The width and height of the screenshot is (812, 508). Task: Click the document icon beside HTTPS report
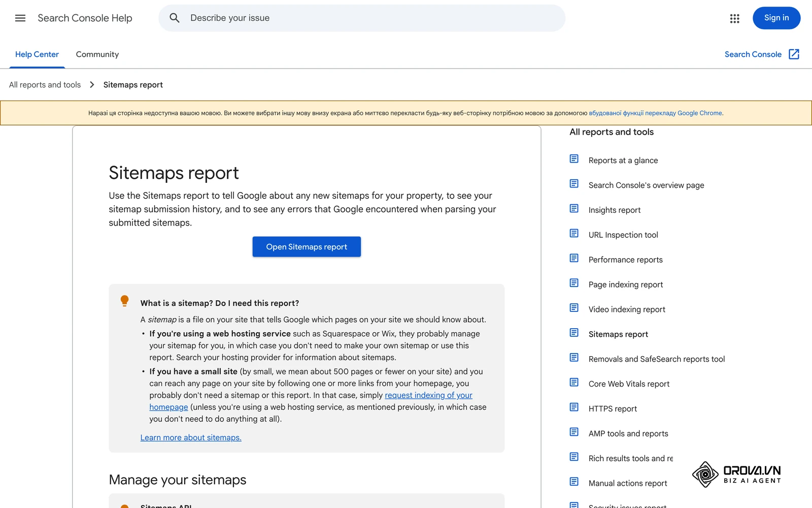point(574,407)
